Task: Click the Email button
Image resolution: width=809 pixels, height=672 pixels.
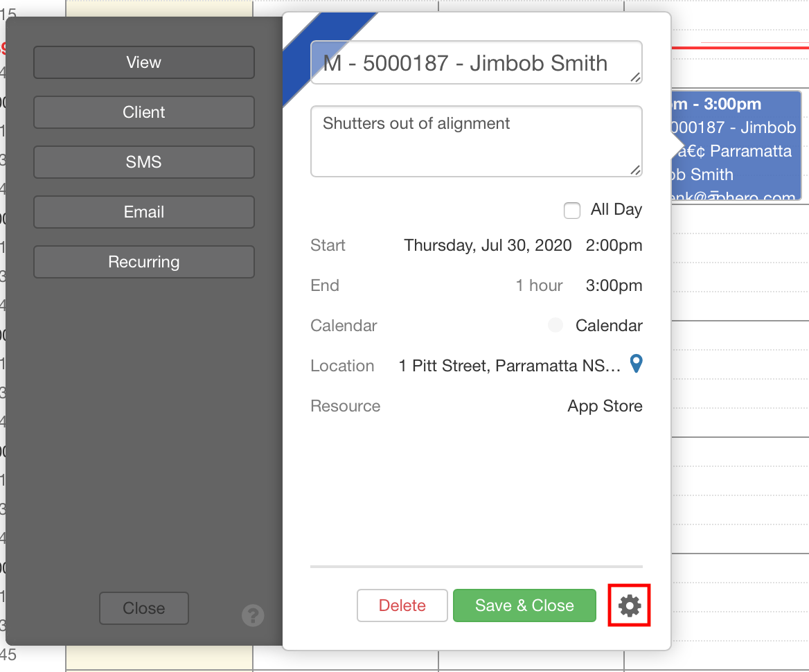Action: pyautogui.click(x=144, y=211)
